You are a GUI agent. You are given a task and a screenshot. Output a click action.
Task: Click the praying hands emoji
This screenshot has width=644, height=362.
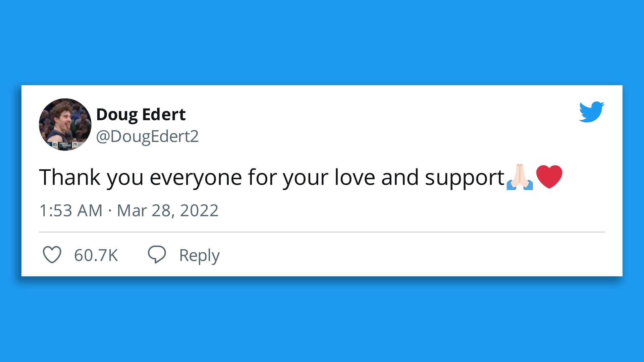pos(520,177)
